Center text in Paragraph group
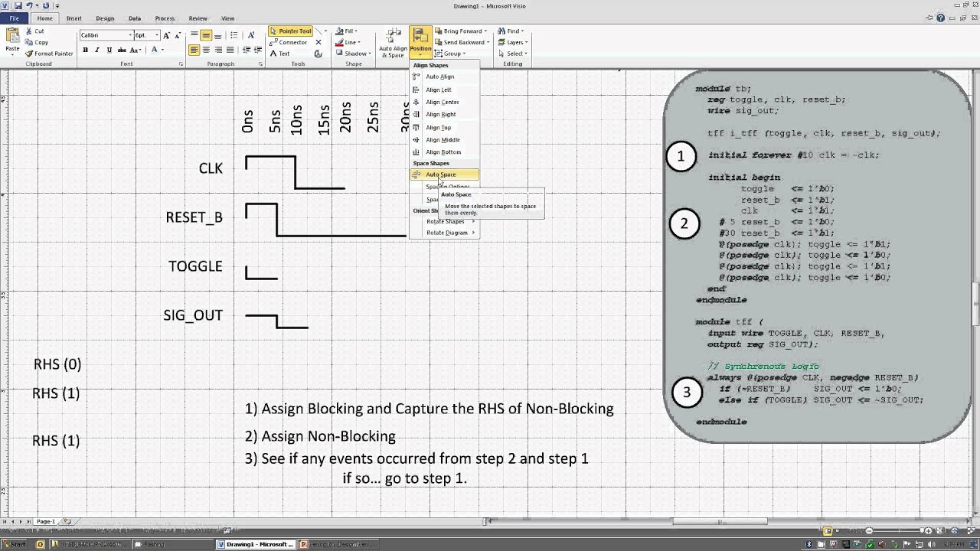The height and width of the screenshot is (551, 980). pos(206,50)
